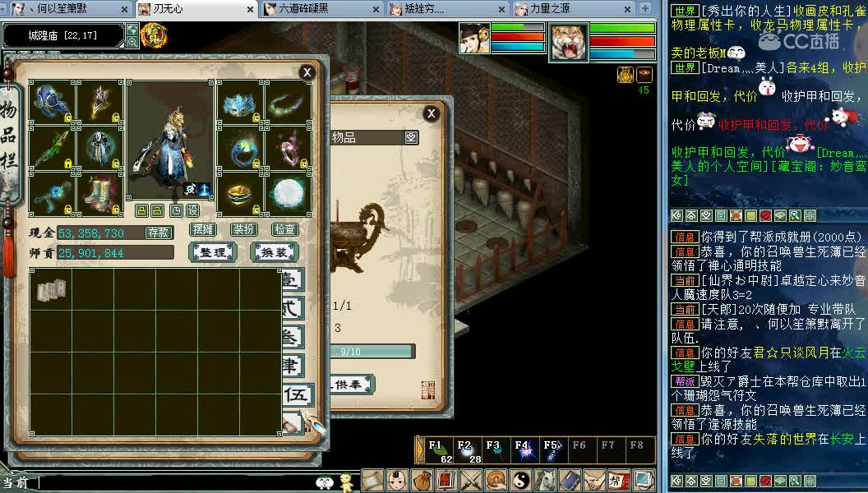The image size is (868, 493).
Task: Click the speech bubble icon in upper chat toolbar
Action: click(780, 216)
